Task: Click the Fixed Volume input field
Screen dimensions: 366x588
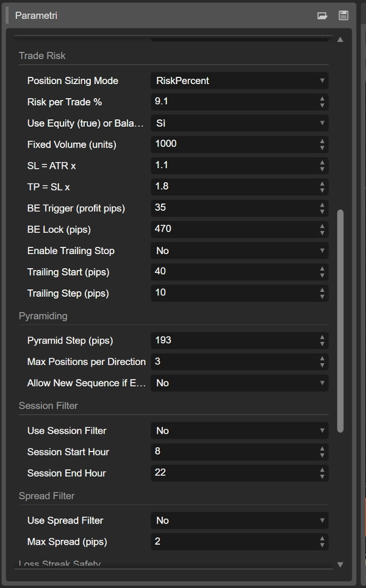Action: coord(233,144)
